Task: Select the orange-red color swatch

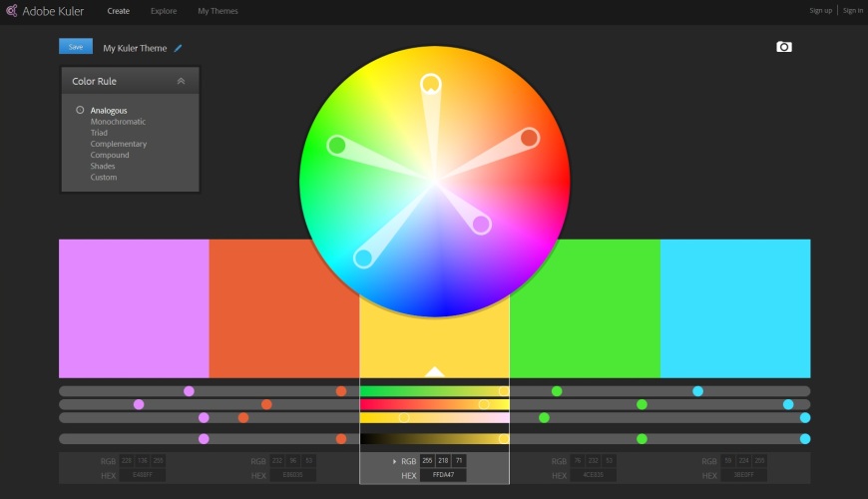Action: (x=284, y=308)
